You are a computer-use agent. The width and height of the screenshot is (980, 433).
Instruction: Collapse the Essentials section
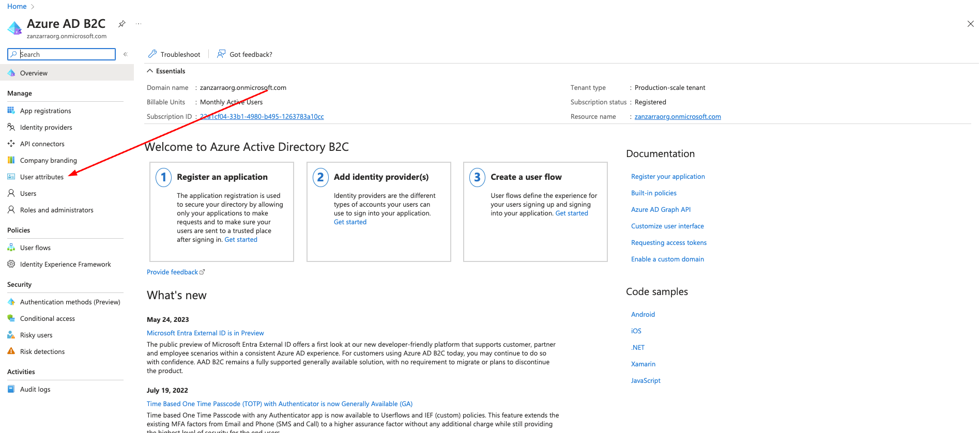pos(166,71)
